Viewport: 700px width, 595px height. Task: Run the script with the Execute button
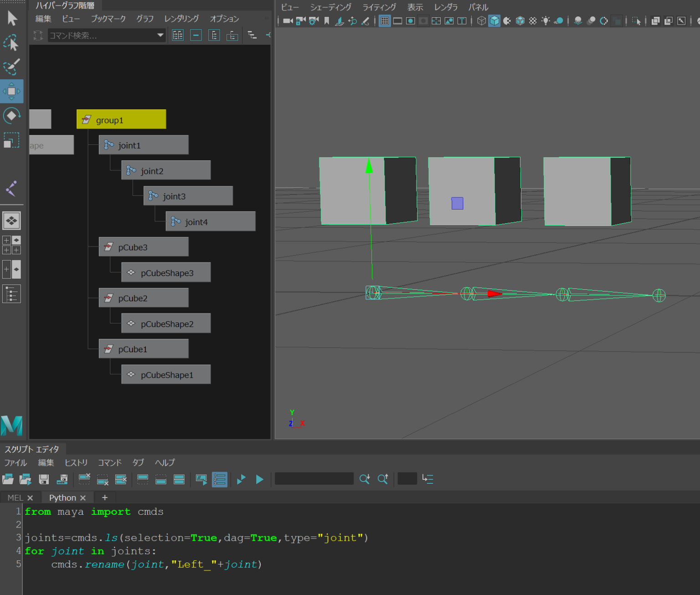(x=260, y=479)
